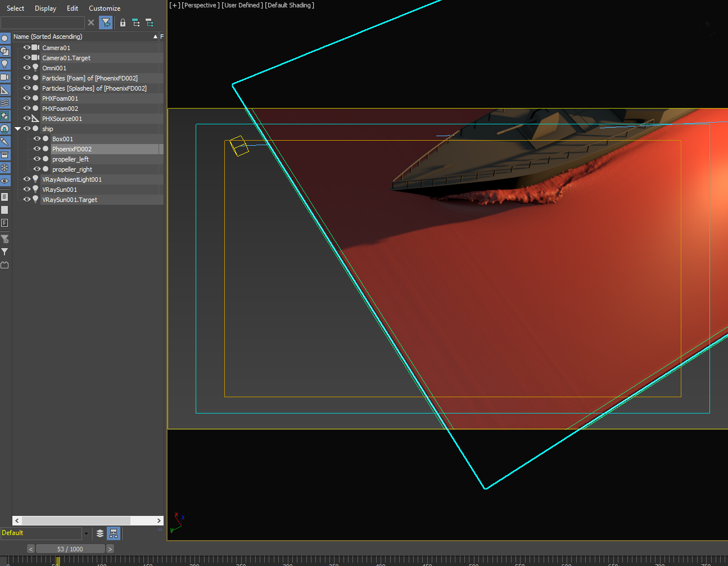Toggle the highlighted Filter selection funnel button
Image resolution: width=728 pixels, height=566 pixels.
[x=106, y=23]
